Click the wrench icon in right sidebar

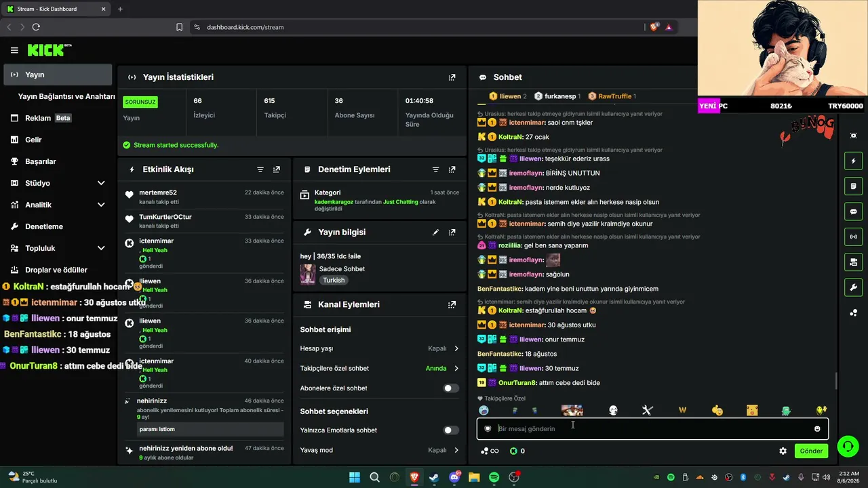click(853, 287)
